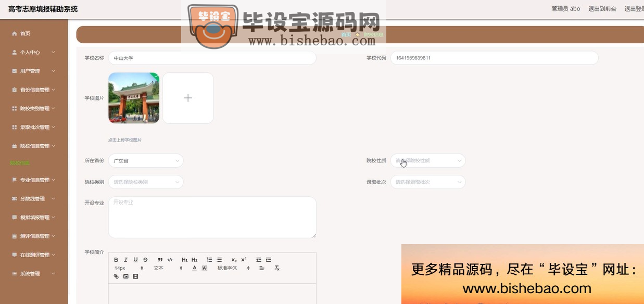Insert a blockquote in the editor
Image resolution: width=644 pixels, height=304 pixels.
tap(160, 260)
